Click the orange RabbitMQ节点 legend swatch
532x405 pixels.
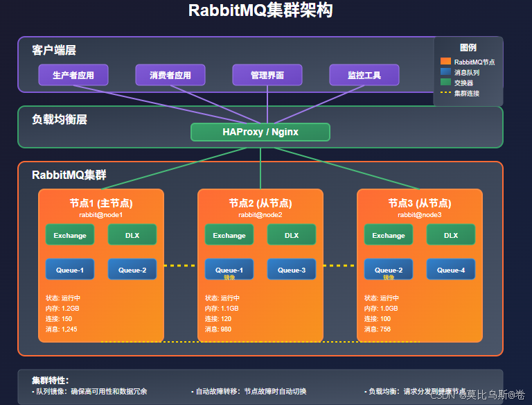click(x=445, y=61)
